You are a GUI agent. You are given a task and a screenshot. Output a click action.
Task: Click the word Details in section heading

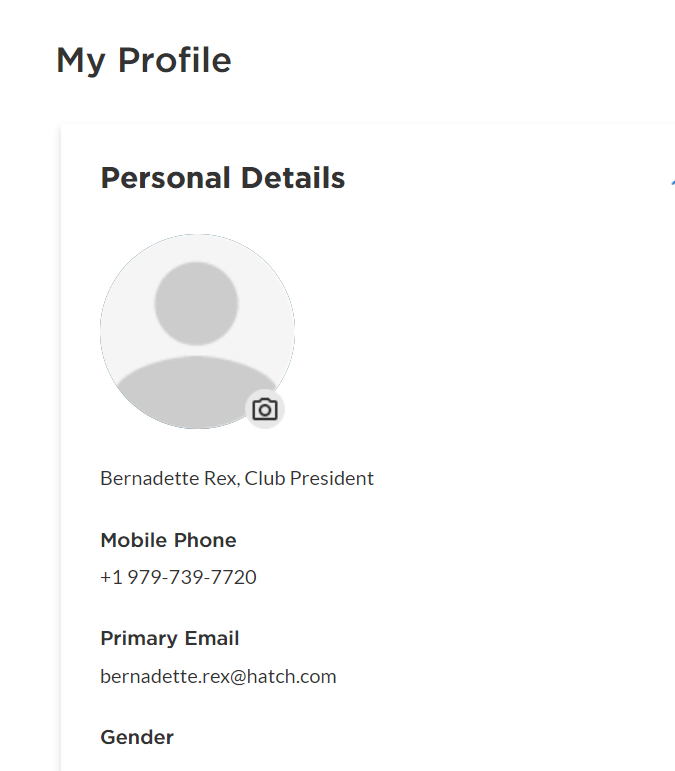coord(293,178)
